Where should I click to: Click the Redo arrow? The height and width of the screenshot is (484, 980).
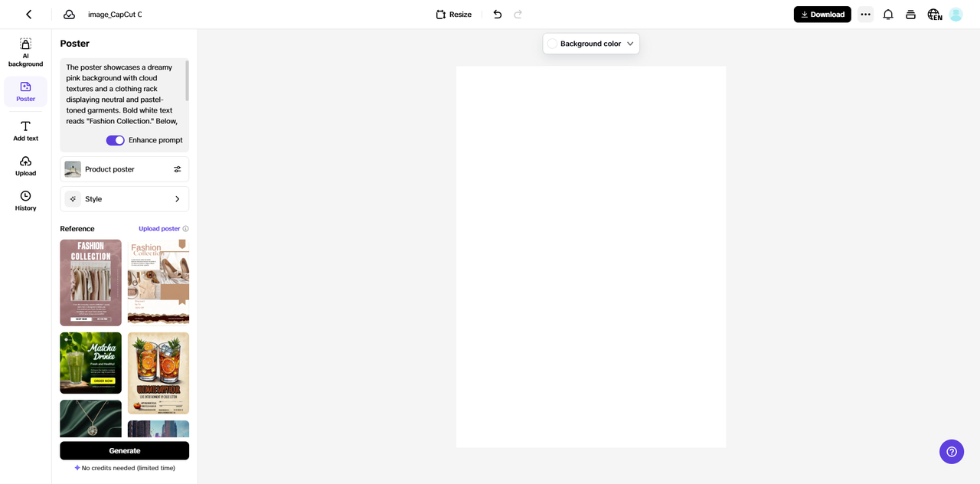click(x=518, y=14)
